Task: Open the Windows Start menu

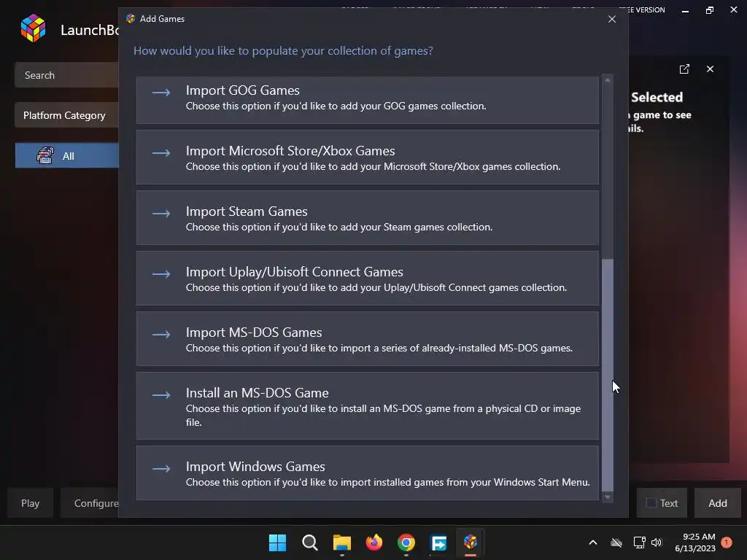Action: tap(278, 542)
